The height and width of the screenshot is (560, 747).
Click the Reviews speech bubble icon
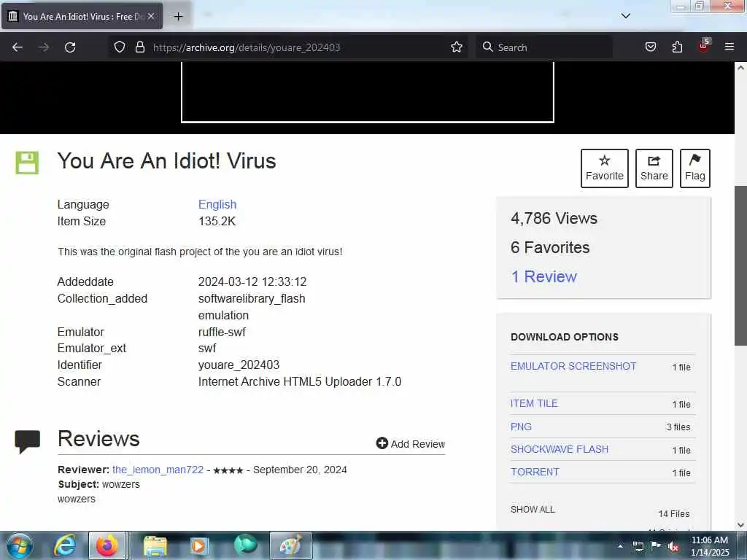[27, 442]
